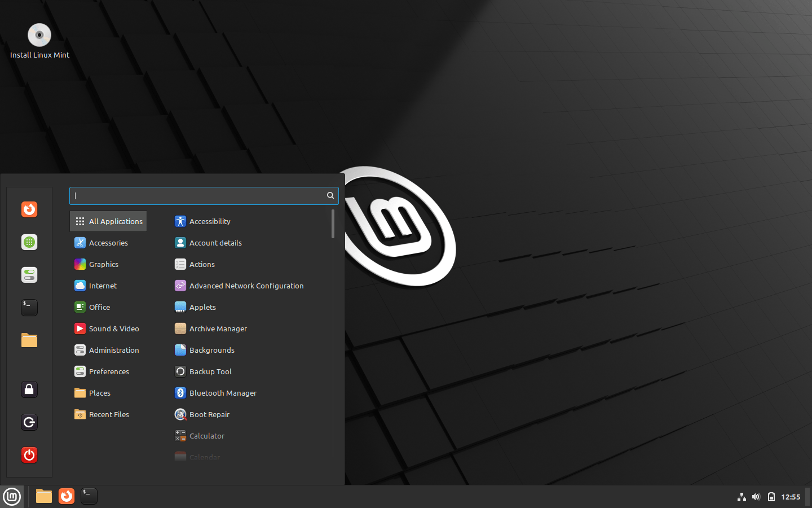Show Sound & Video applications
This screenshot has height=508, width=812.
[113, 329]
